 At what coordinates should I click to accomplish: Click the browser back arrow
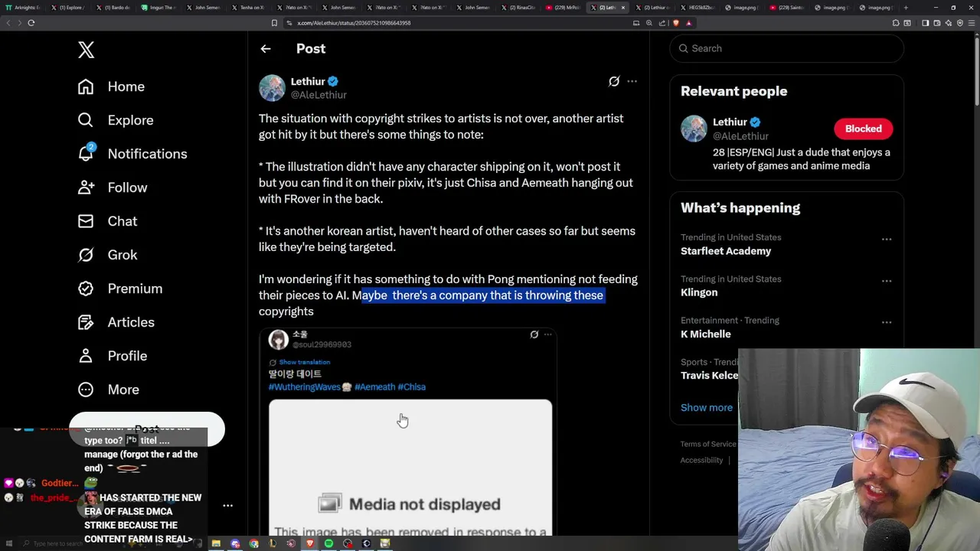pyautogui.click(x=8, y=23)
